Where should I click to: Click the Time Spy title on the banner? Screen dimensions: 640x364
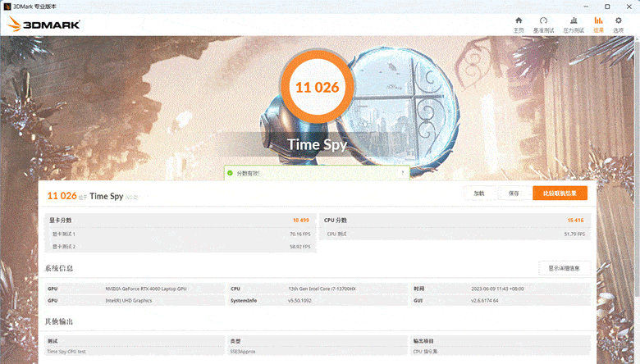[x=318, y=145]
